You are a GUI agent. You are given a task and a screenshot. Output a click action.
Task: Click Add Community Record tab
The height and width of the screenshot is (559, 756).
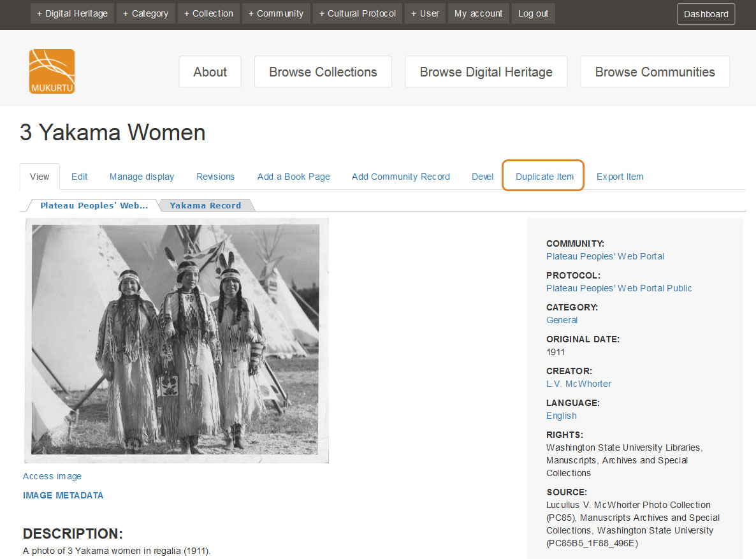[x=401, y=177]
